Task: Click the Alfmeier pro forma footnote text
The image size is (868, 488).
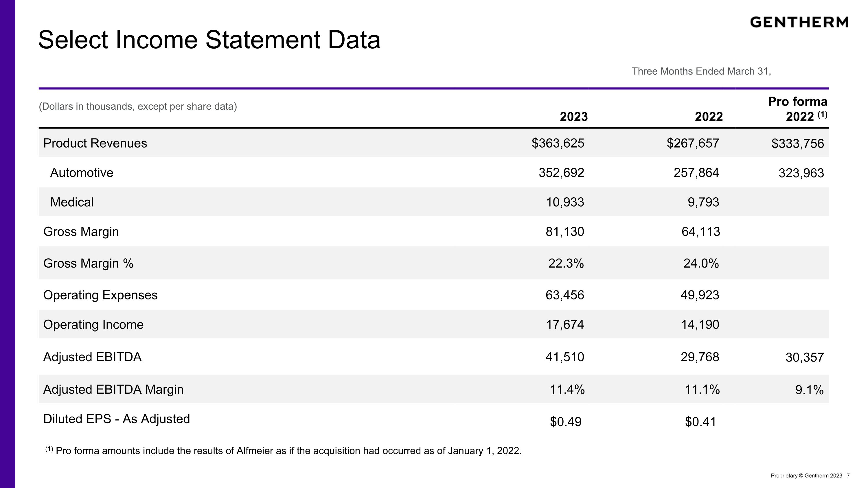Action: [x=288, y=451]
